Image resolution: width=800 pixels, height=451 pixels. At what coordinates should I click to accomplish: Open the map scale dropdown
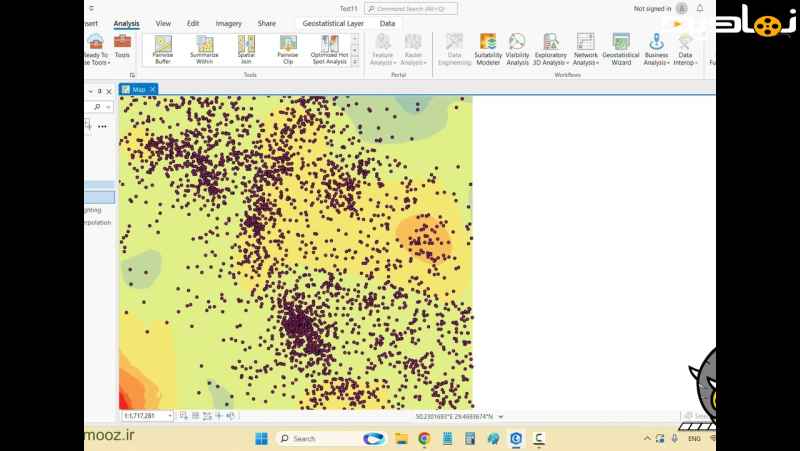pyautogui.click(x=170, y=416)
